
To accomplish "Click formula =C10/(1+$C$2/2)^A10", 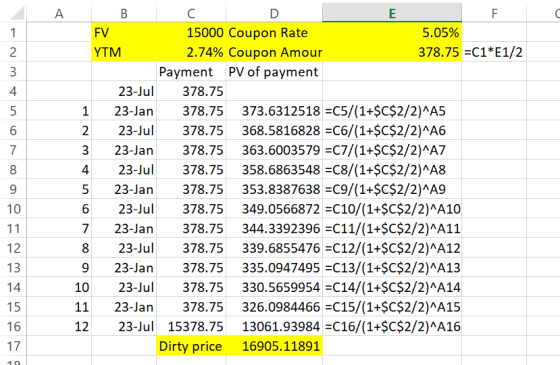I will (x=393, y=209).
